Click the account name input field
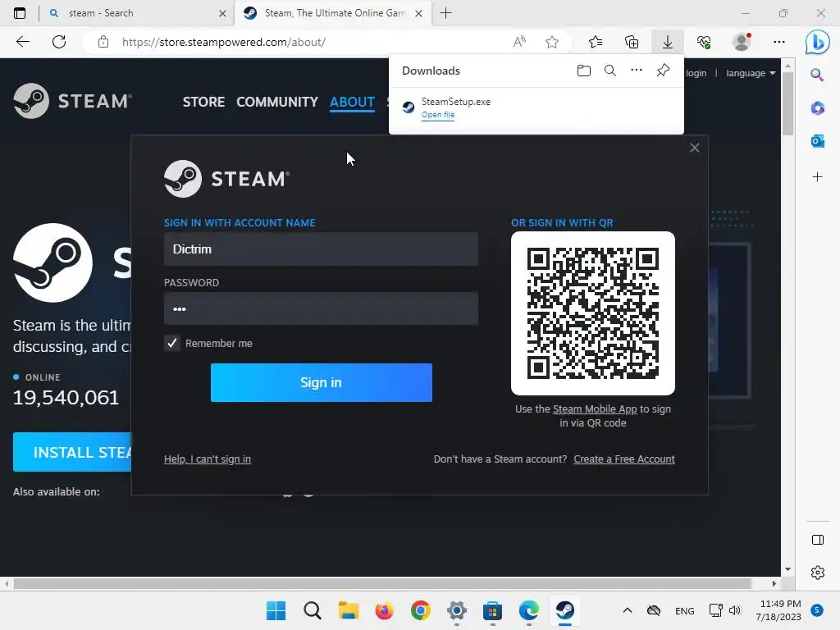Screen dimensions: 840x630 click(321, 249)
